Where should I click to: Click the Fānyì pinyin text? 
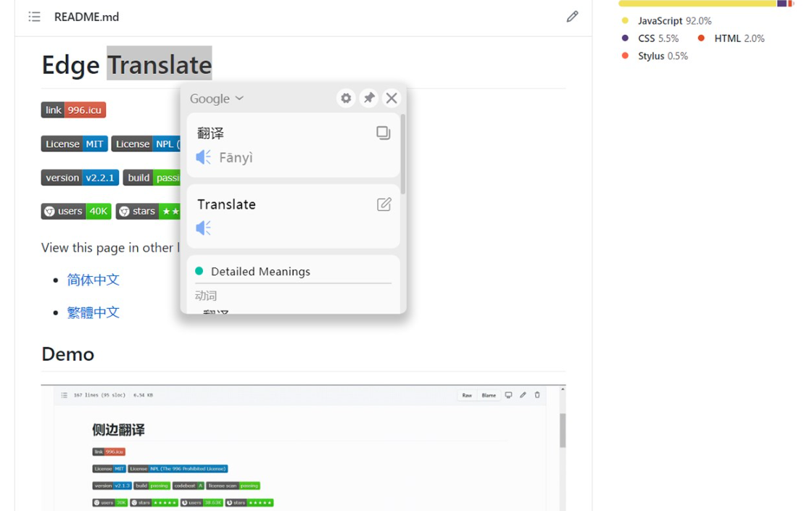click(236, 157)
